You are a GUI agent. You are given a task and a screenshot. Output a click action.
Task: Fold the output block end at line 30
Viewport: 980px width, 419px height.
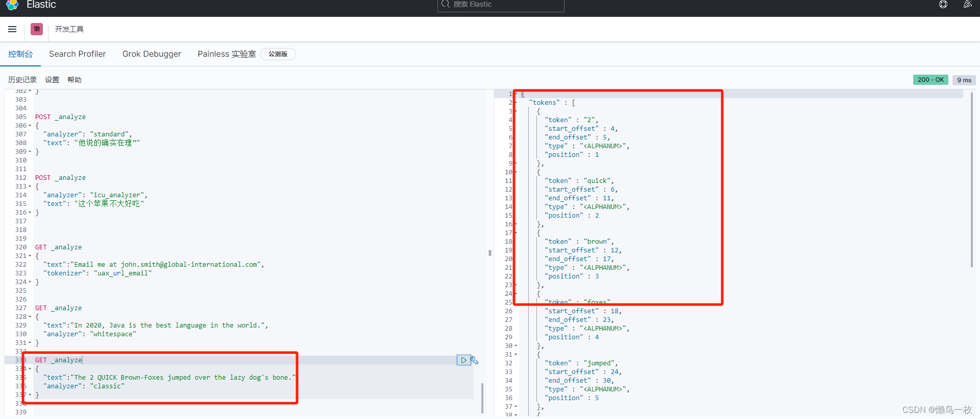click(516, 346)
